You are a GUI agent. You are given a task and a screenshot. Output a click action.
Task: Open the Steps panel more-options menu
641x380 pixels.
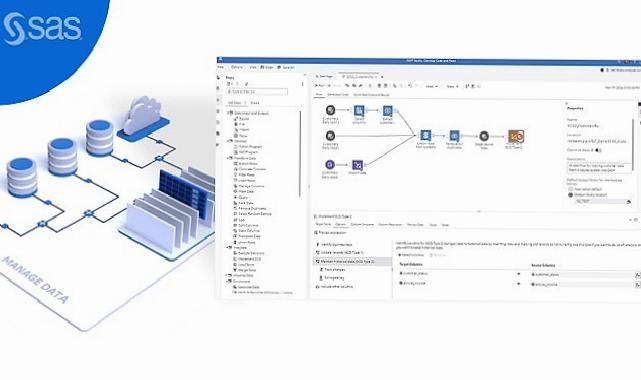click(x=303, y=84)
